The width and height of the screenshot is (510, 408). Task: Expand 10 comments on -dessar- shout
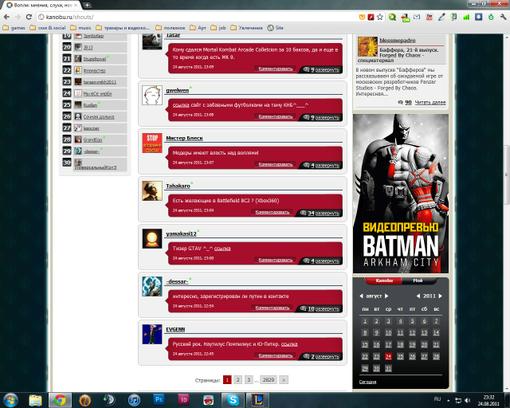pos(319,309)
